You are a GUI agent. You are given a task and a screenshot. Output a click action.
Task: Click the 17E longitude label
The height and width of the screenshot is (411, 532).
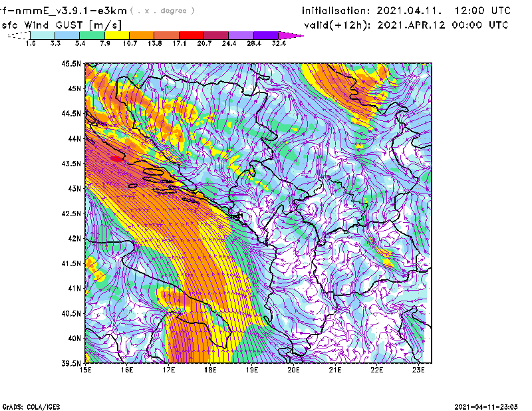[x=169, y=370]
